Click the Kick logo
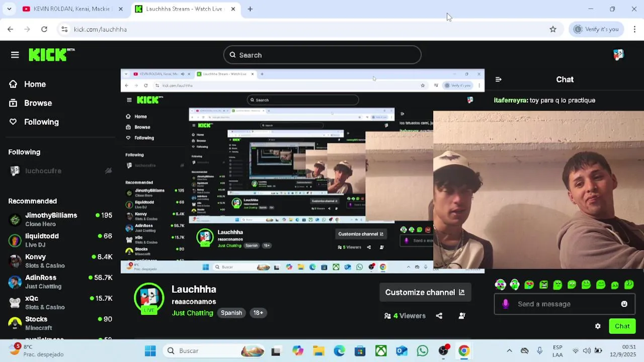Screen dimensions: 644x362 point(51,55)
